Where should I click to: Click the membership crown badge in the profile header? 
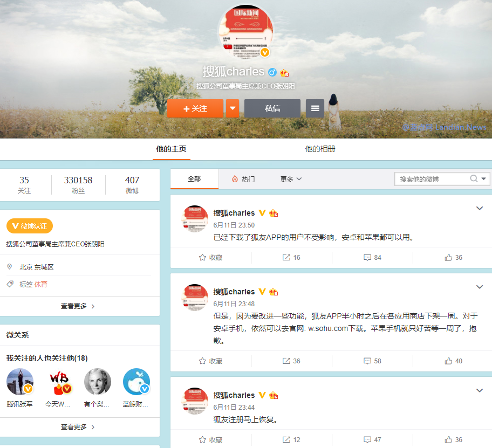[284, 73]
